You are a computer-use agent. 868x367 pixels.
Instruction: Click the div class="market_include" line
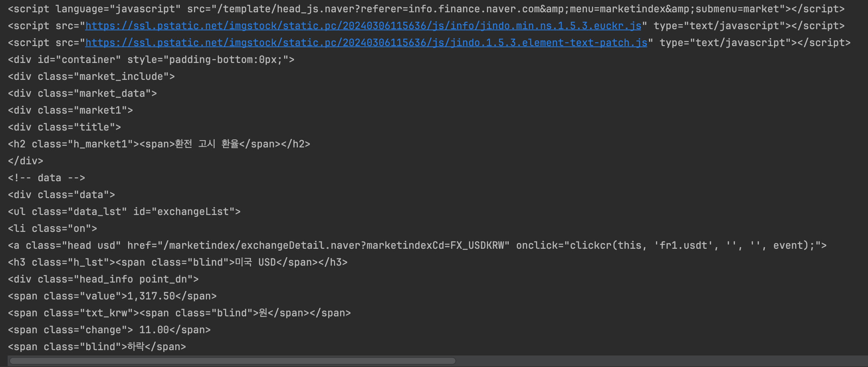coord(91,76)
